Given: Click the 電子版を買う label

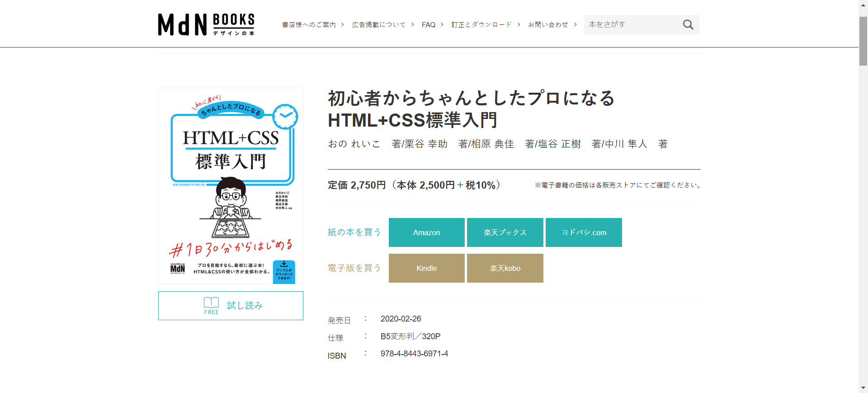Looking at the screenshot, I should [354, 268].
